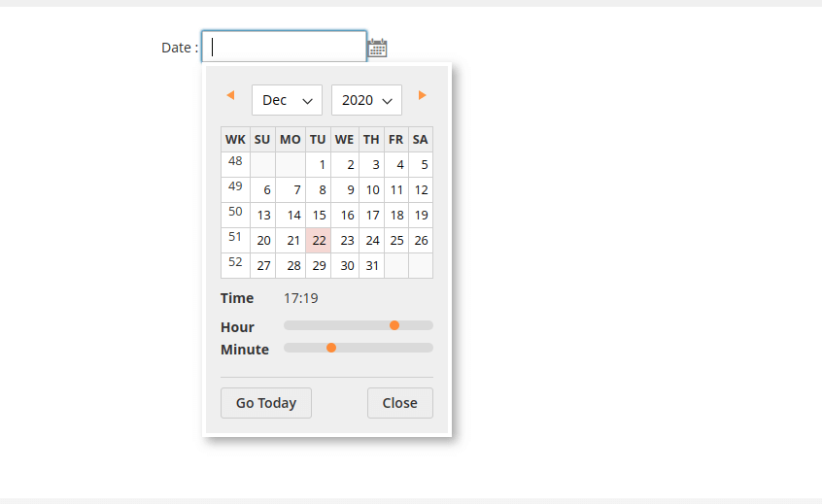Open the month dropdown showing Dec
Screen dimensions: 822x504
[287, 100]
